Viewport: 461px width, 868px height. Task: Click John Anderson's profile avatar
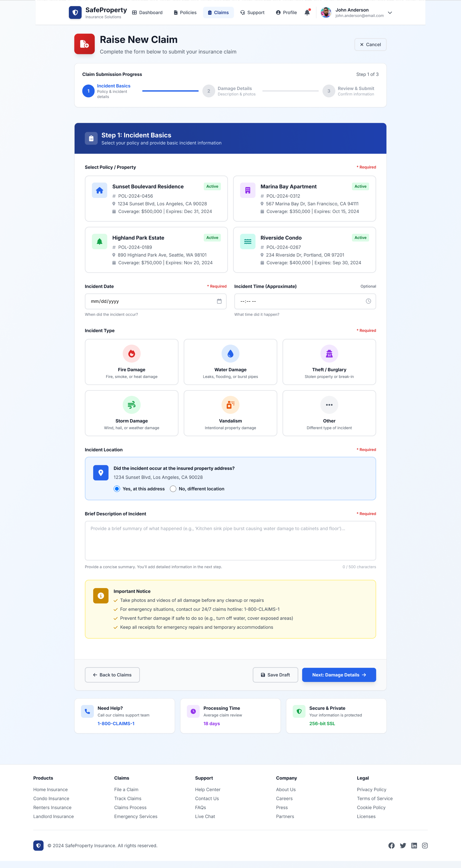click(x=326, y=13)
